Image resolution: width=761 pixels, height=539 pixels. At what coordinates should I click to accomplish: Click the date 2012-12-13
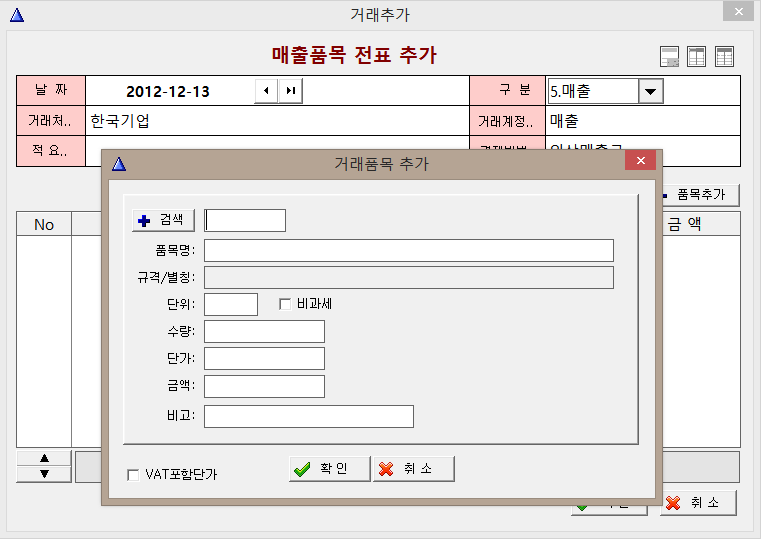[x=168, y=91]
